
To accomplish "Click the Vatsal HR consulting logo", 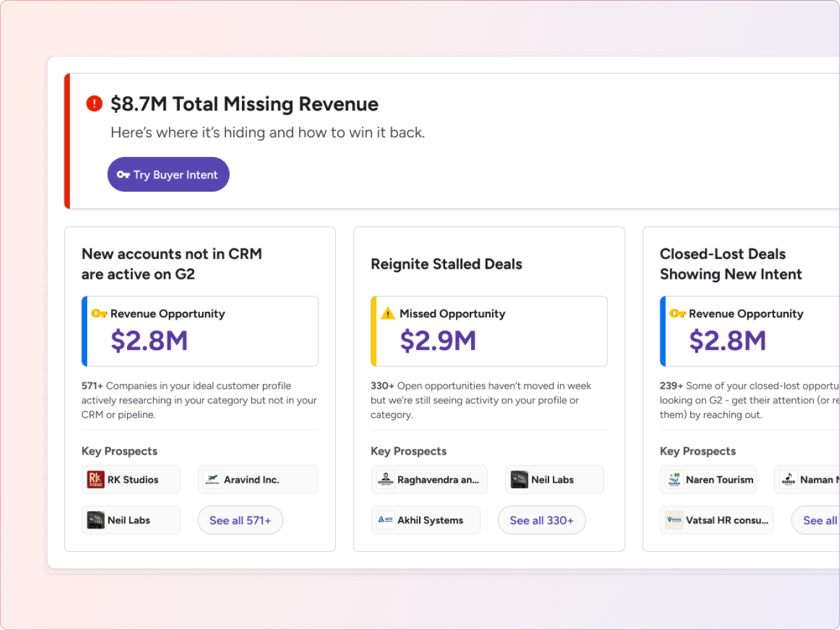I will 674,520.
